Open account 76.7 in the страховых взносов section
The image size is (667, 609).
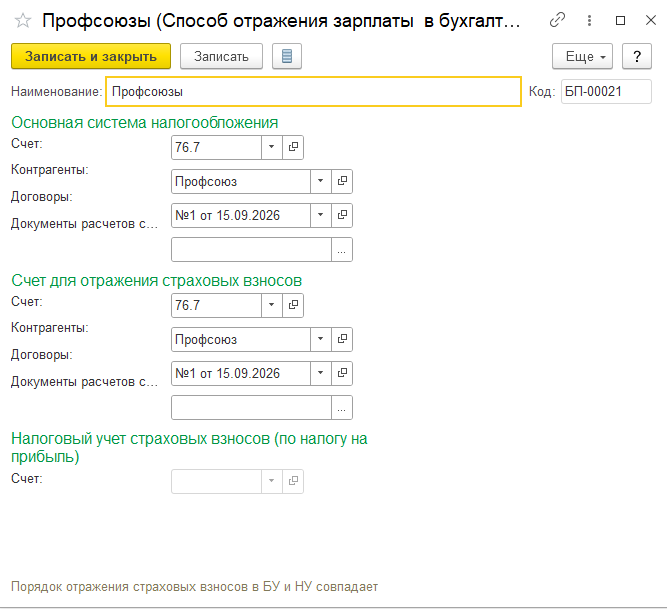pos(293,305)
